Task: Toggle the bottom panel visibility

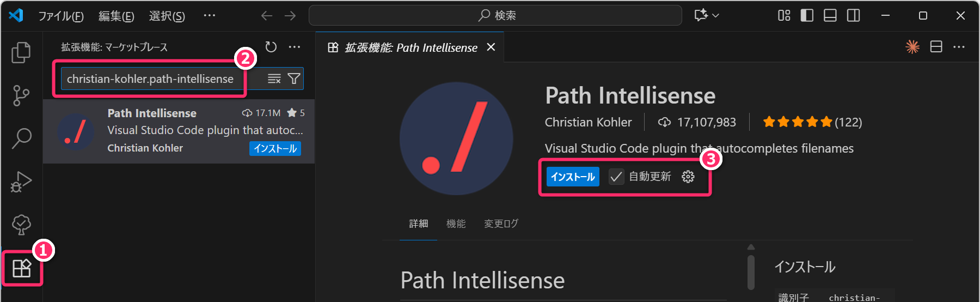Action: [830, 16]
